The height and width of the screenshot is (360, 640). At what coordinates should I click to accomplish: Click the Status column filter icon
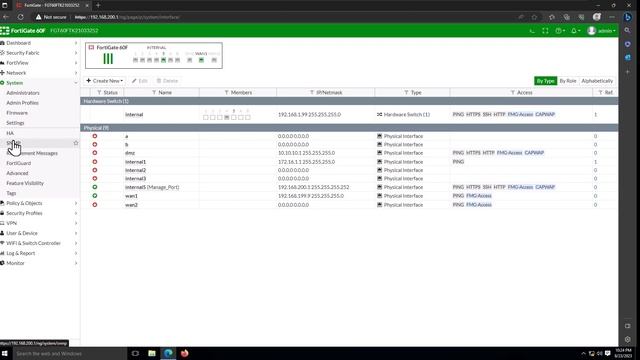99,93
